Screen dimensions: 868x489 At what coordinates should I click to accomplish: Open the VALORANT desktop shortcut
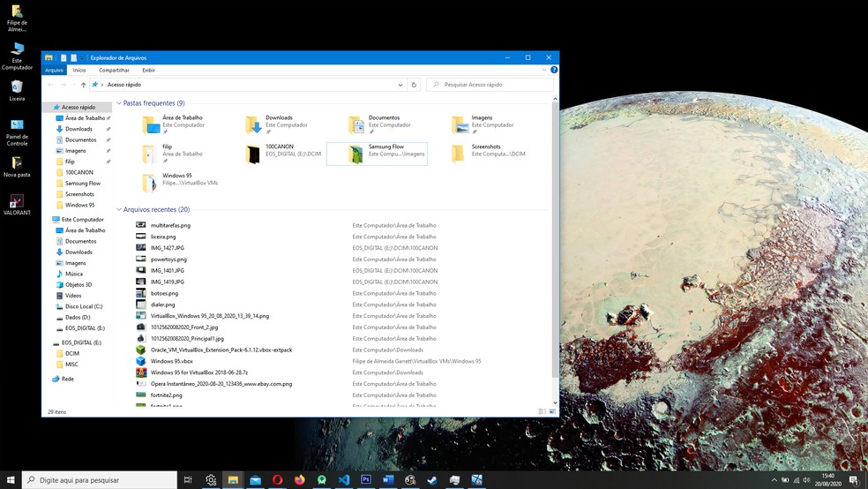point(17,205)
